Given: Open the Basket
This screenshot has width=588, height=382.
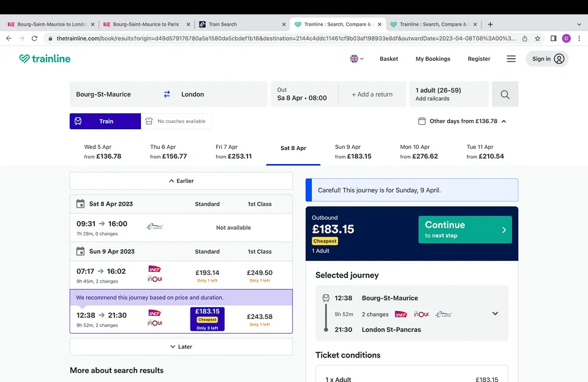Looking at the screenshot, I should [389, 59].
